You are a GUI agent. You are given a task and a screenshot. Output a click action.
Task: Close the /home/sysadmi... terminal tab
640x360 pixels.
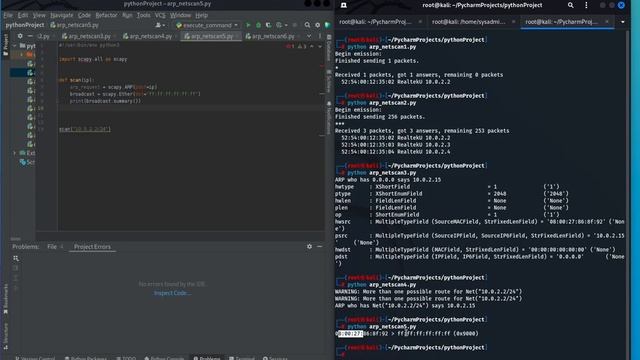513,22
